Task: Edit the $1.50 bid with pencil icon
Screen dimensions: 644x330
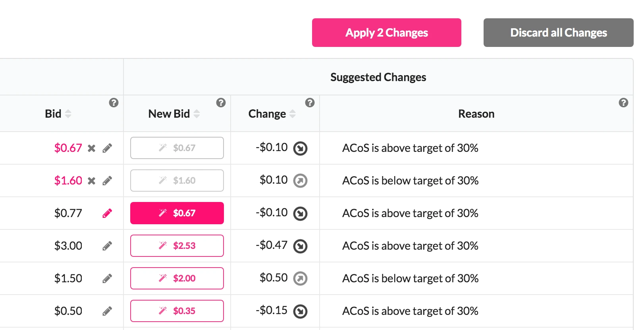Action: (x=107, y=279)
